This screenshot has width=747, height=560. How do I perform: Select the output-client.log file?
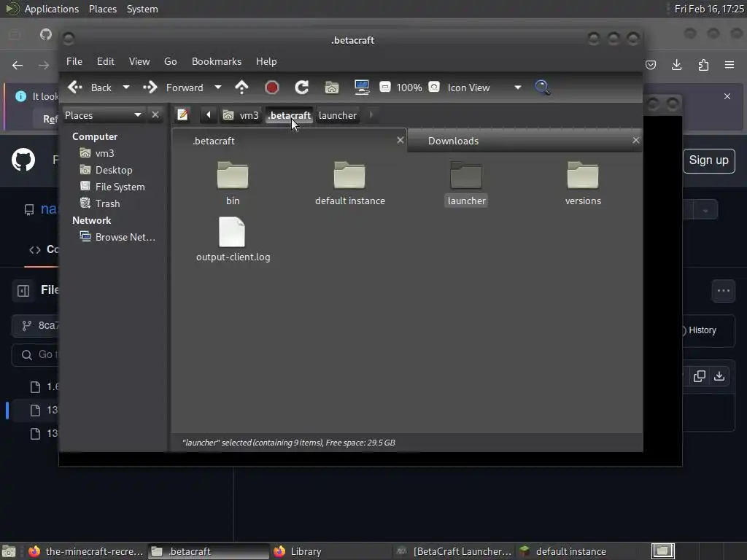(x=233, y=239)
